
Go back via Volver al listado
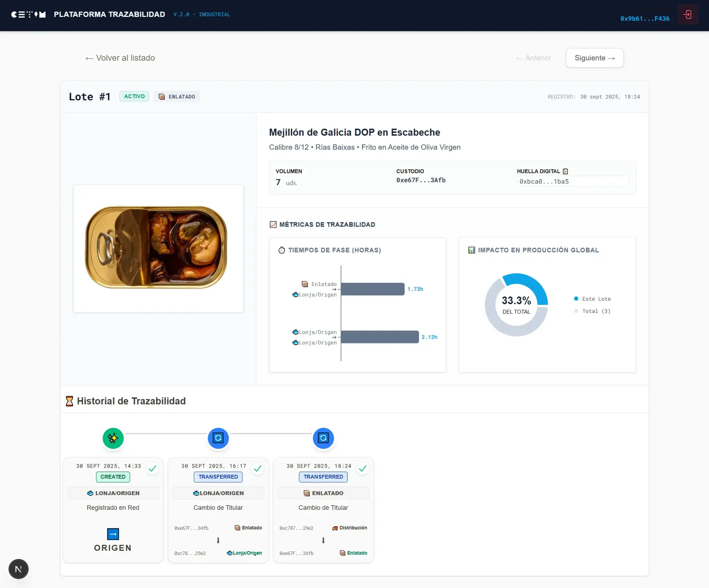(120, 58)
